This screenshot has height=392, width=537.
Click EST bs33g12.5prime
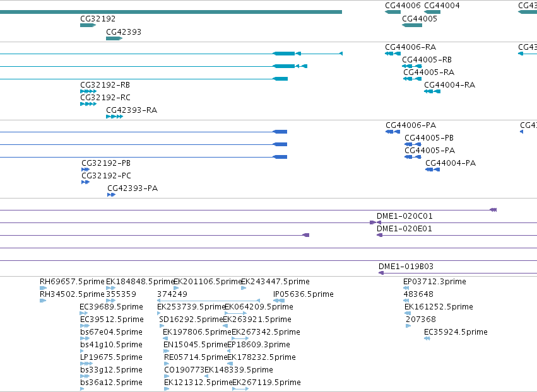pos(111,370)
